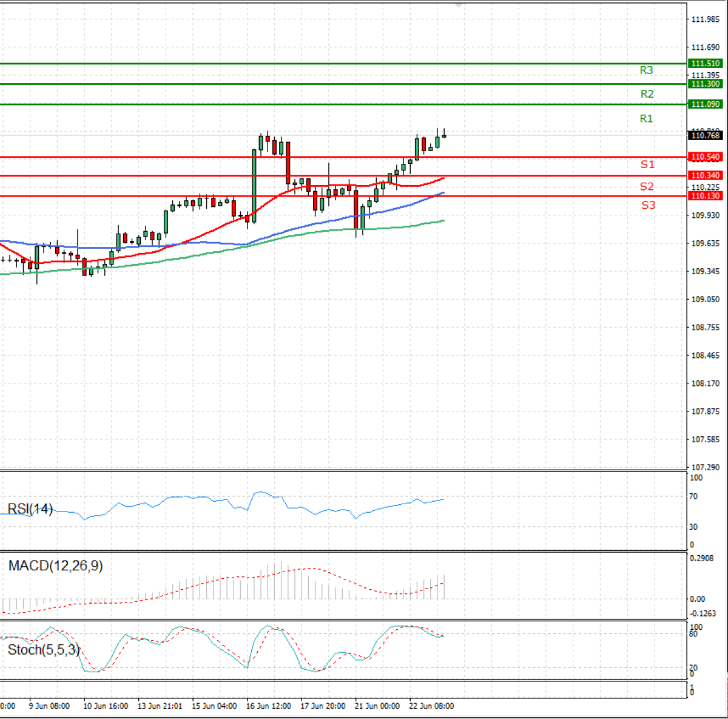Image resolution: width=728 pixels, height=719 pixels.
Task: Select the R2 resistance label
Action: [x=647, y=94]
